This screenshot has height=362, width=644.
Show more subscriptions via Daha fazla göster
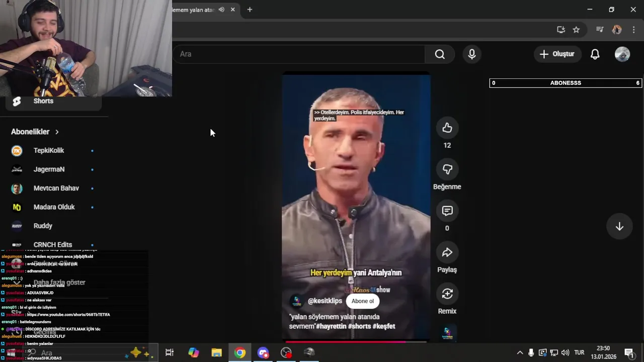click(59, 283)
